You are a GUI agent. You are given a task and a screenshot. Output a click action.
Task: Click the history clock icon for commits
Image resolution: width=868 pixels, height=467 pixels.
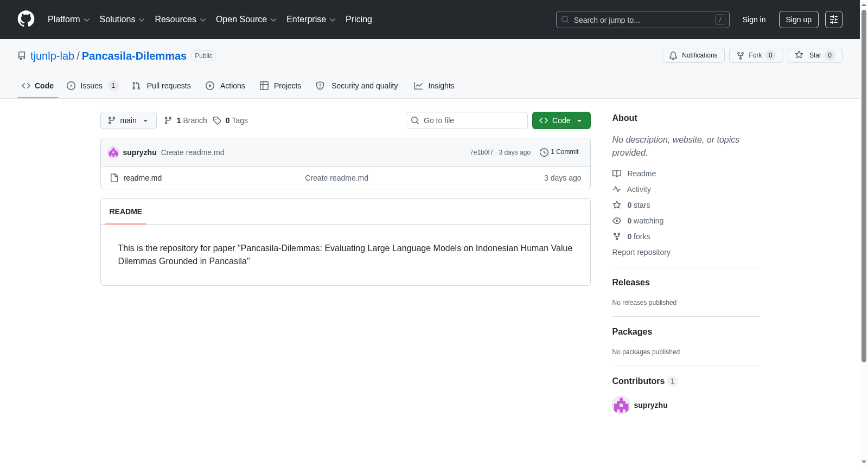pyautogui.click(x=544, y=152)
